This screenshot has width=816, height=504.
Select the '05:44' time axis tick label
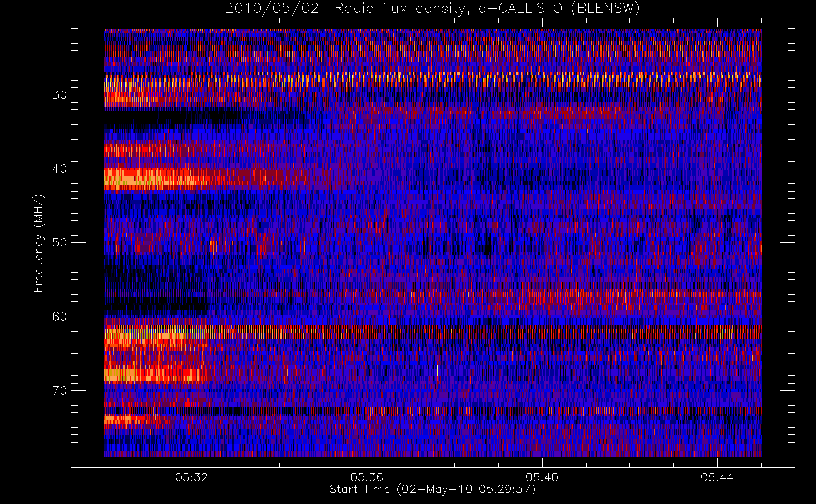click(x=717, y=477)
